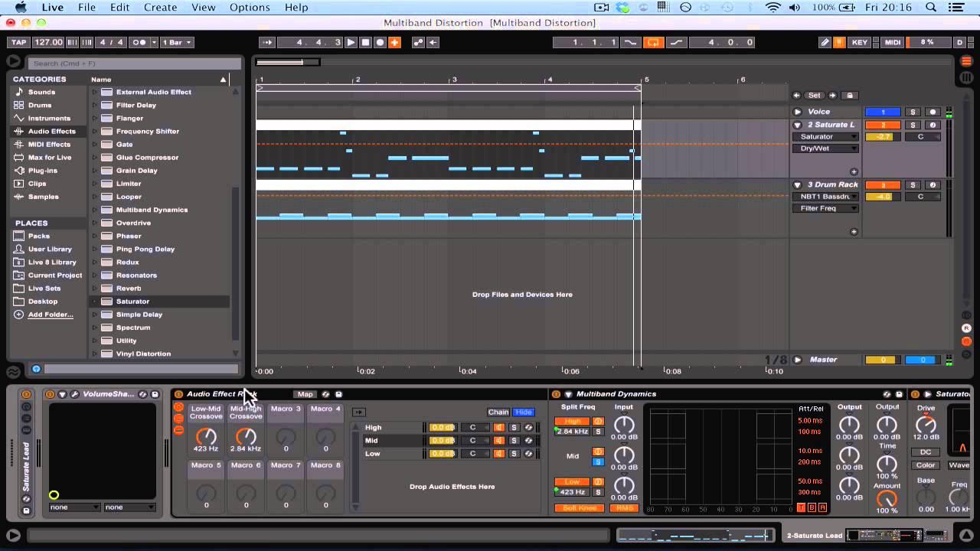Open the Dry/Wet automation control chooser

825,148
